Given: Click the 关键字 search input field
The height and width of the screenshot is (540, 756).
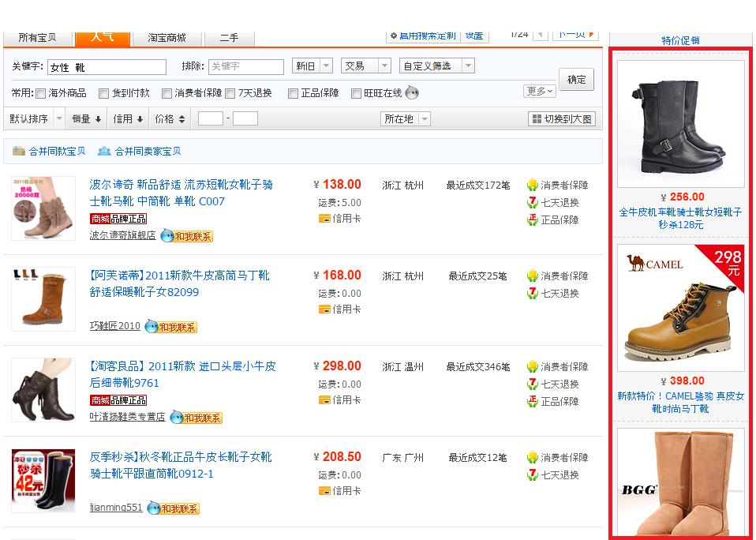Looking at the screenshot, I should [107, 67].
